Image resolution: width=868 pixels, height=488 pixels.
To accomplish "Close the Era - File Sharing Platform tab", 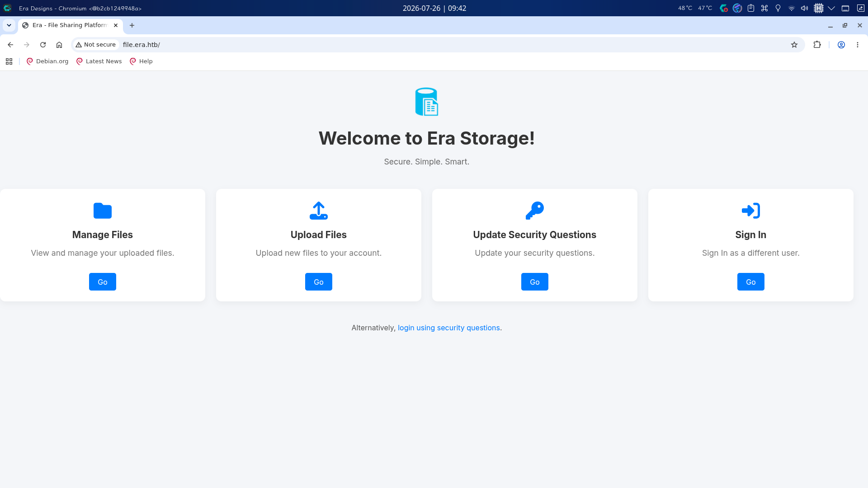I will [116, 25].
